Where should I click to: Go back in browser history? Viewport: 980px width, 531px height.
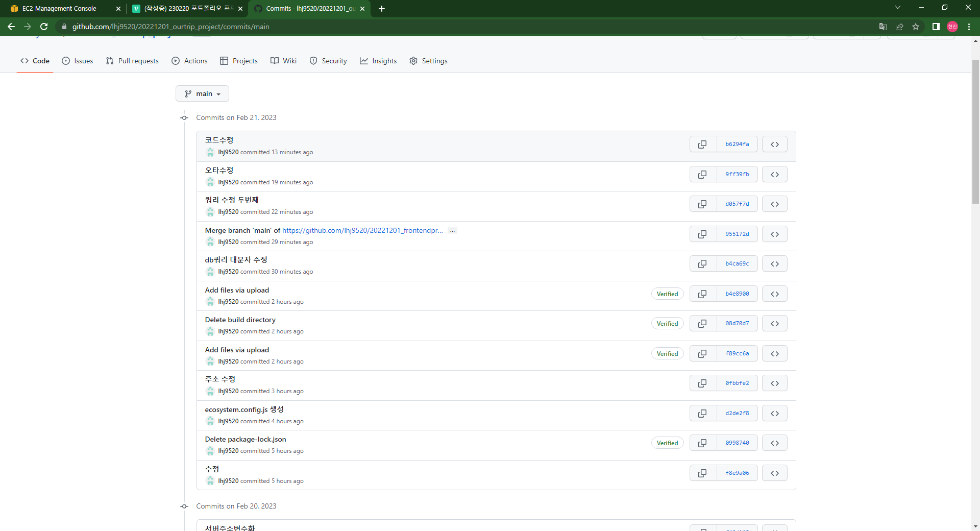click(11, 27)
